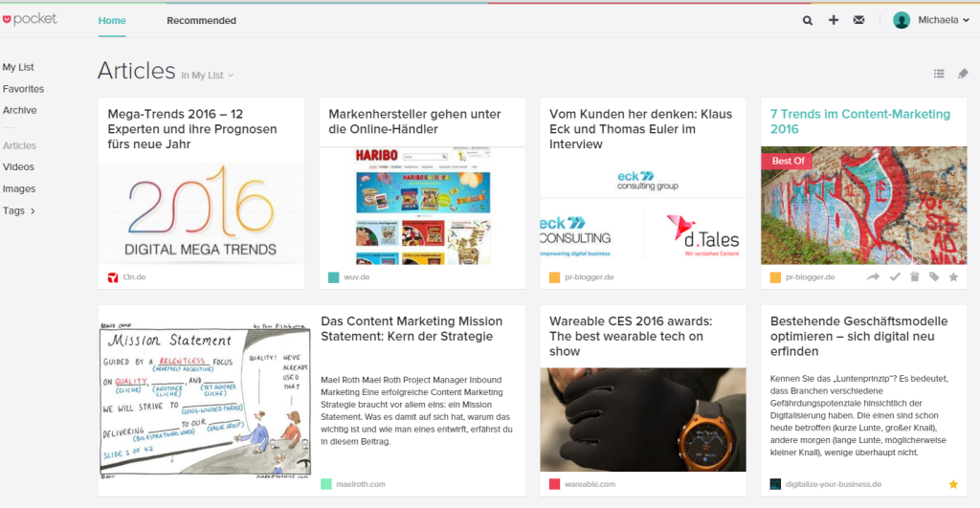The image size is (980, 508).
Task: Add a new item with plus icon
Action: click(834, 20)
